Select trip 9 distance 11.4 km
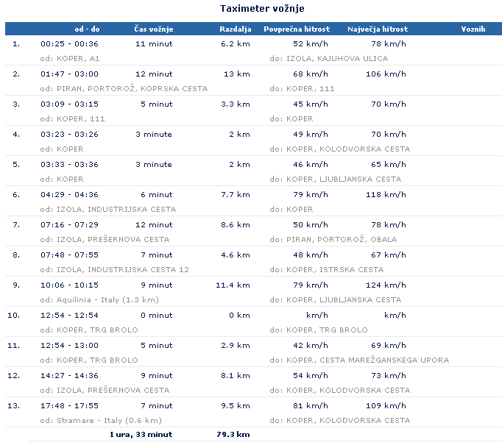The height and width of the screenshot is (448, 502). click(x=233, y=285)
